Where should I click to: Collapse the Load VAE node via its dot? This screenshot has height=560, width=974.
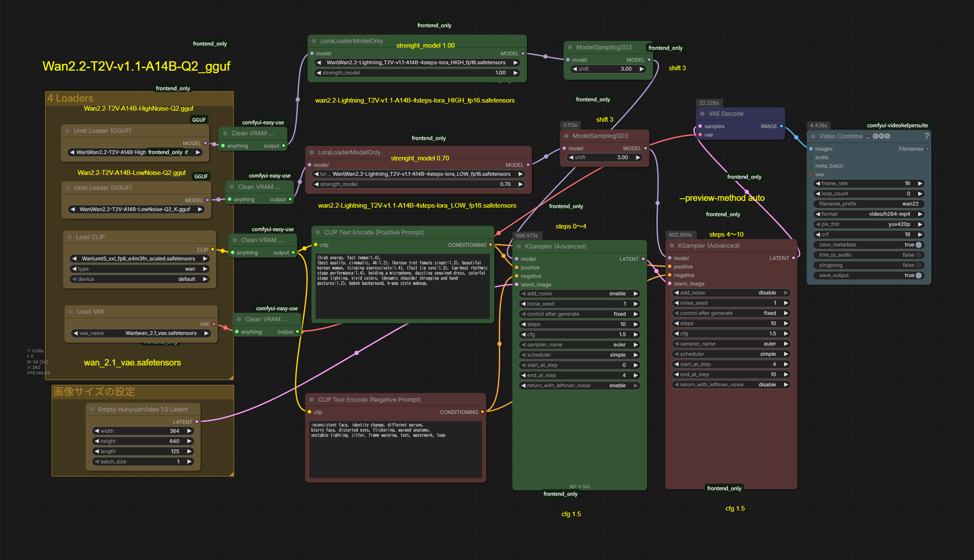click(71, 311)
